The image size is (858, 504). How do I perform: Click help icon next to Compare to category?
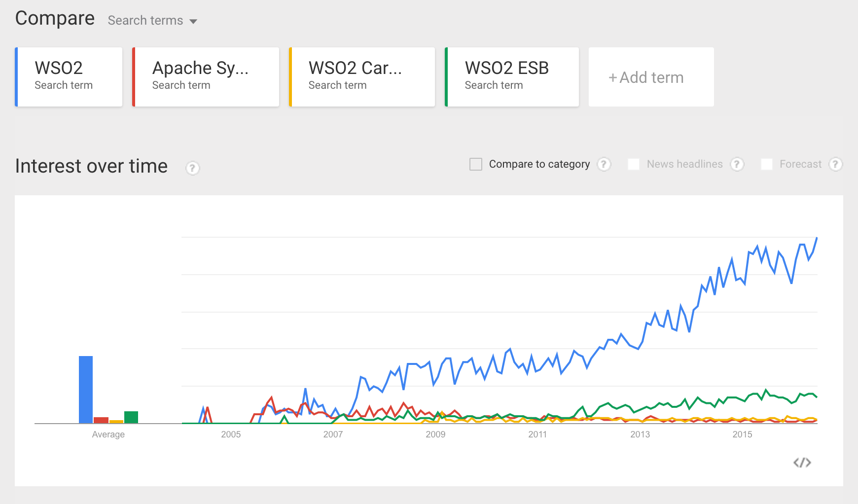pos(604,164)
